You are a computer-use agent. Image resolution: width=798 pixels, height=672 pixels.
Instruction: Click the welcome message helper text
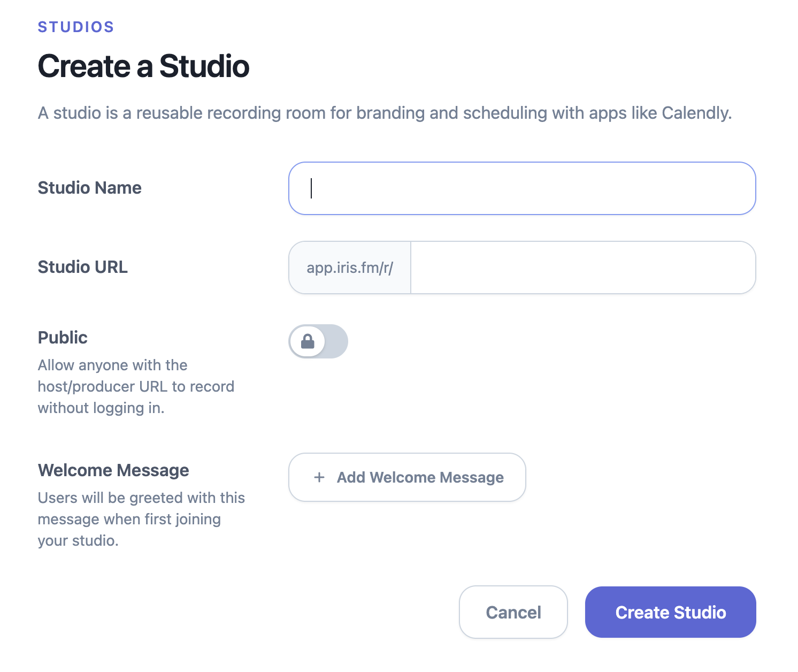[x=141, y=519]
